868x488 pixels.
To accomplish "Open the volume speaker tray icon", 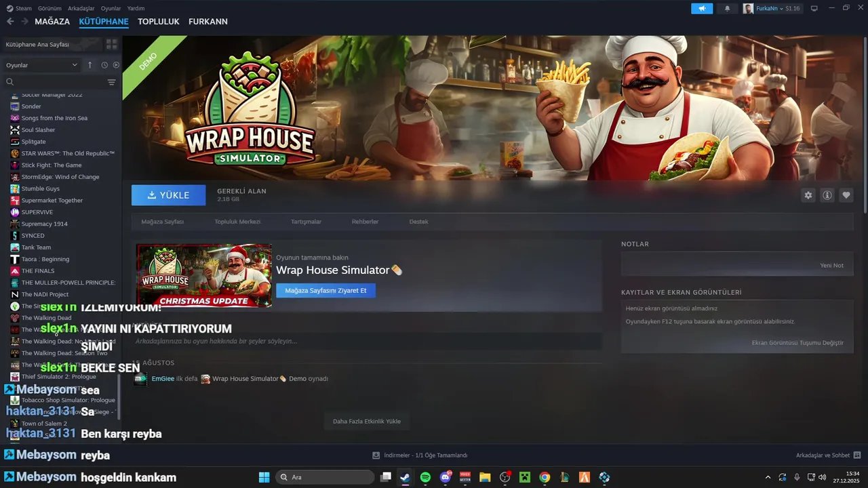I will coord(822,477).
